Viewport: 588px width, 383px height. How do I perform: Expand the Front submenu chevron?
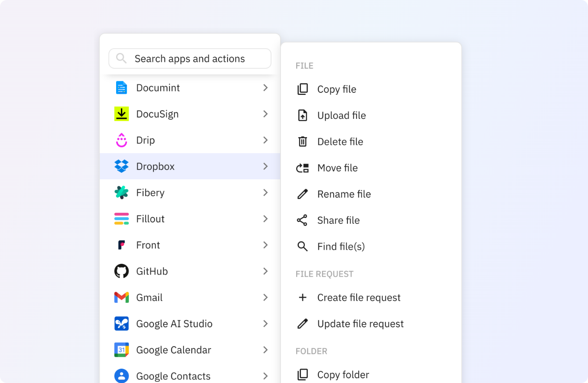point(265,245)
